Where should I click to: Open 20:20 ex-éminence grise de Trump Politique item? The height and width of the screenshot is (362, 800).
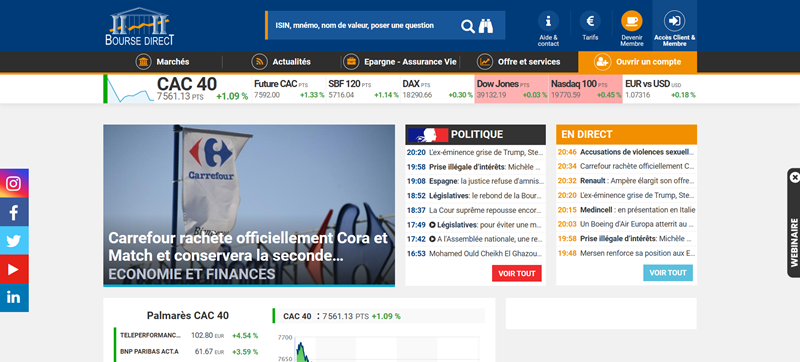point(476,152)
